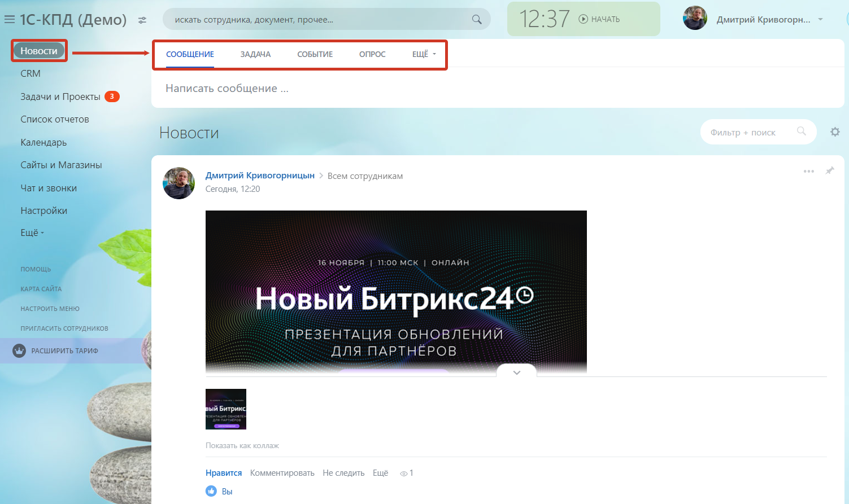Click Комментировать on the post
The width and height of the screenshot is (849, 504).
[x=282, y=473]
